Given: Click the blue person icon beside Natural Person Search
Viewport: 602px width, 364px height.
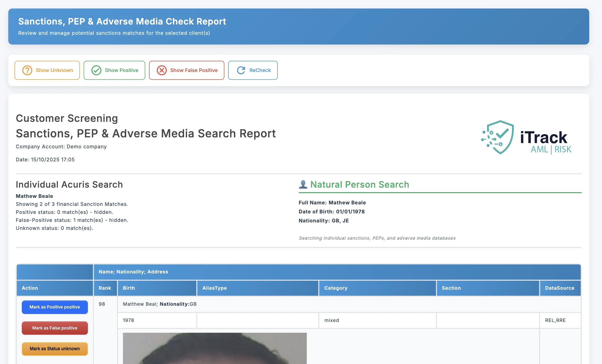Looking at the screenshot, I should click(303, 184).
